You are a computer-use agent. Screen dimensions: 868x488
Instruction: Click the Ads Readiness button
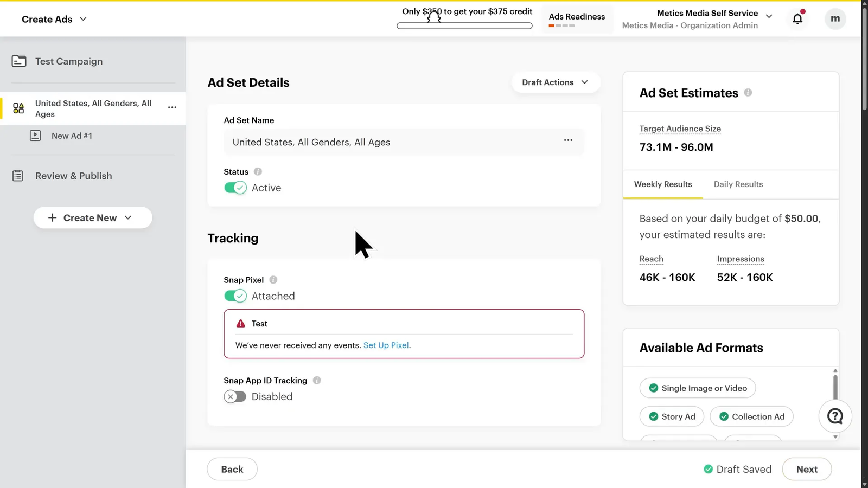coord(577,20)
